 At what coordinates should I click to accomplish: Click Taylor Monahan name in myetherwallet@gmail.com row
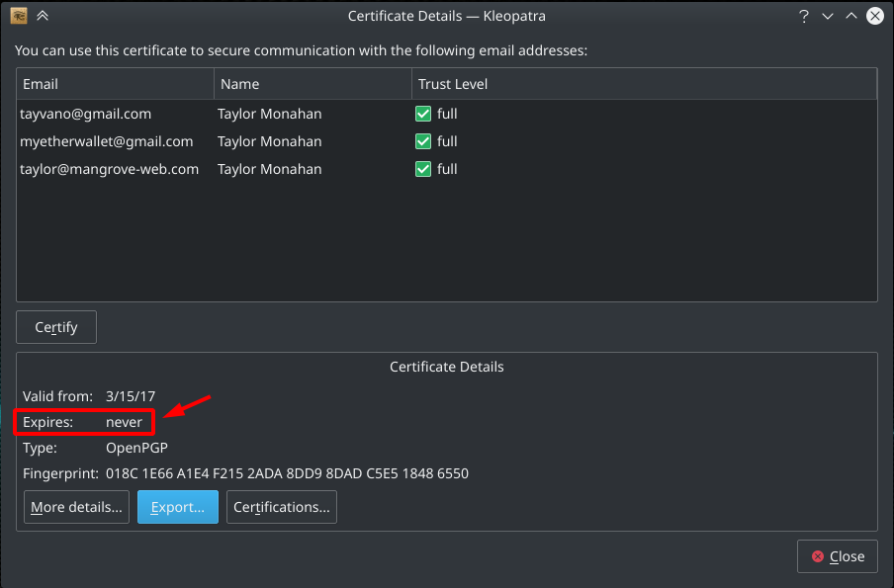(x=270, y=141)
